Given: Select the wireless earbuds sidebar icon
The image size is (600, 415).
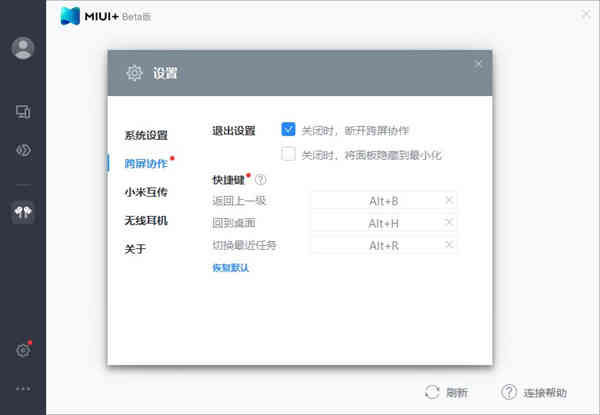Looking at the screenshot, I should pyautogui.click(x=23, y=212).
